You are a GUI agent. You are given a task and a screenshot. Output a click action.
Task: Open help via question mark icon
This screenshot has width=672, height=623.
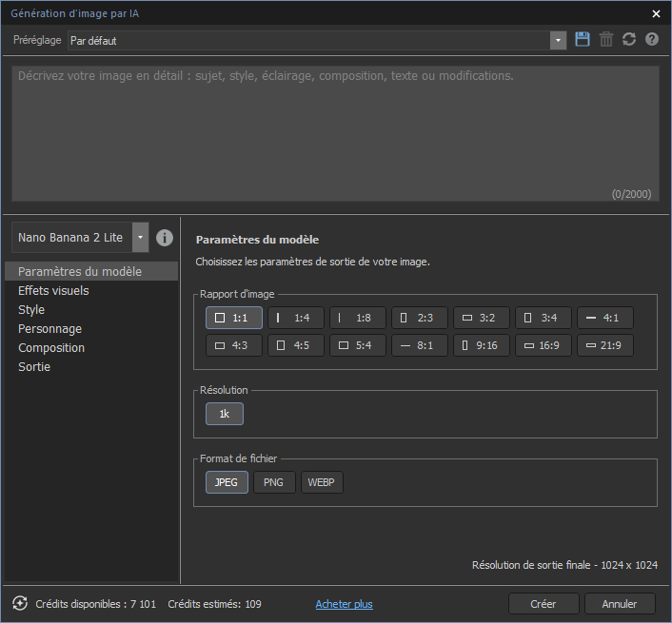(651, 39)
